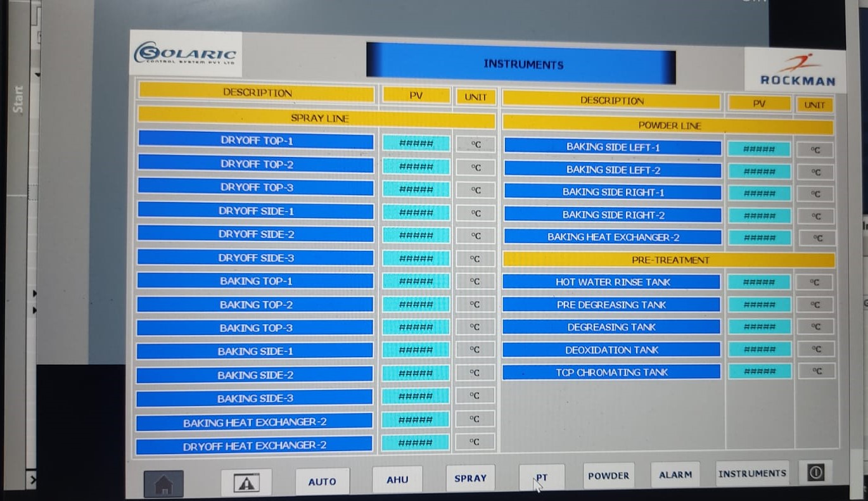Select the DRYOFF TOP-2 PV value
Image resolution: width=868 pixels, height=501 pixels.
point(416,167)
